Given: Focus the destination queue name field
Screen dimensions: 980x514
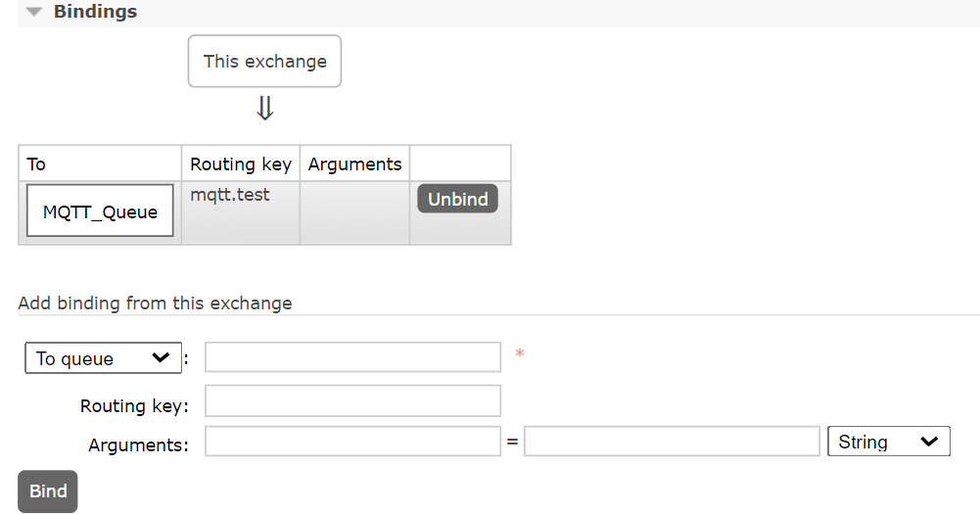Looking at the screenshot, I should 353,357.
